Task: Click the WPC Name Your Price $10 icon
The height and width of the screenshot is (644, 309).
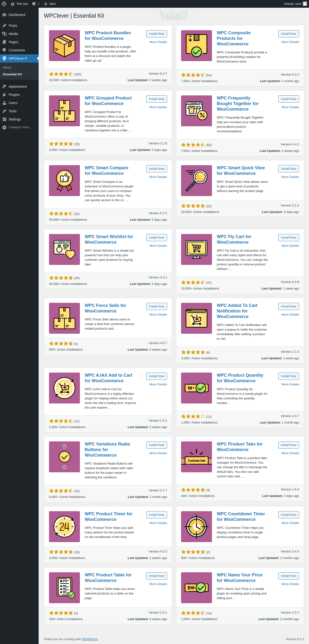Action: [x=197, y=587]
